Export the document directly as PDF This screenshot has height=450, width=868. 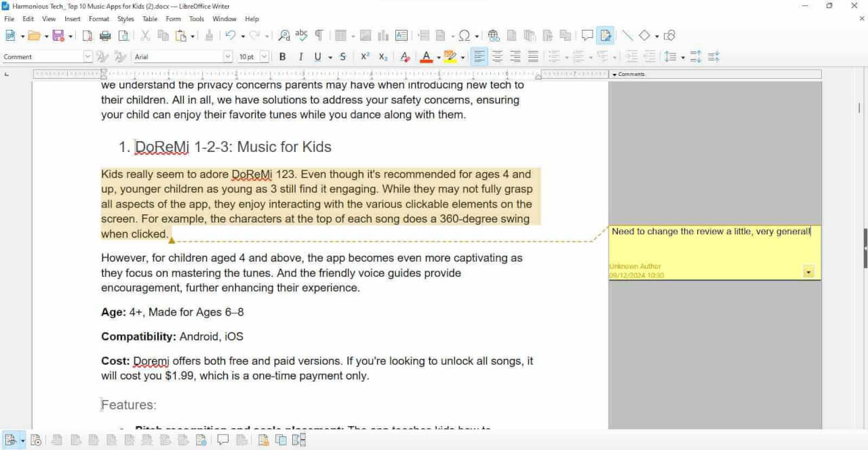pos(87,35)
